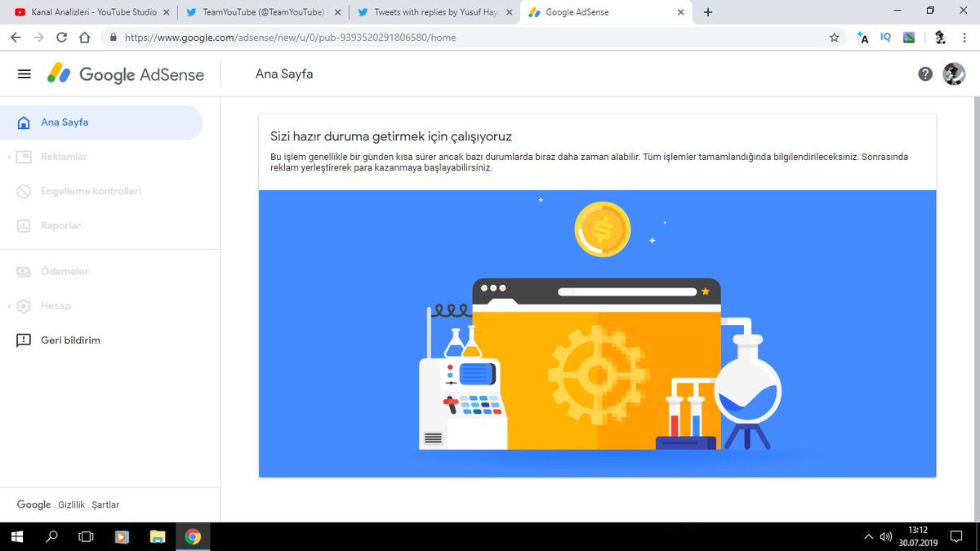The image size is (980, 551).
Task: Click the browser home button icon
Action: [x=85, y=38]
